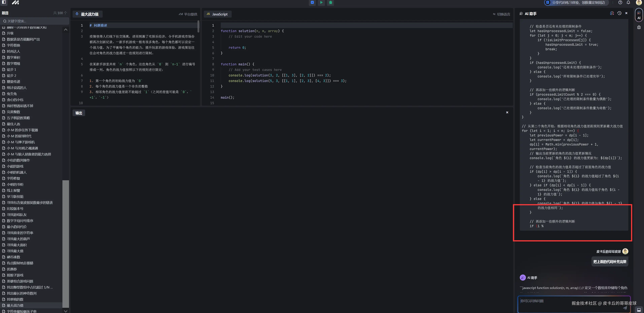Click the 关键字搜索 search field

point(35,21)
